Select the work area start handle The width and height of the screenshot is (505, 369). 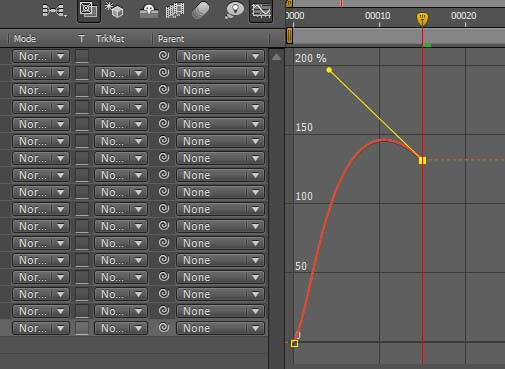point(289,36)
